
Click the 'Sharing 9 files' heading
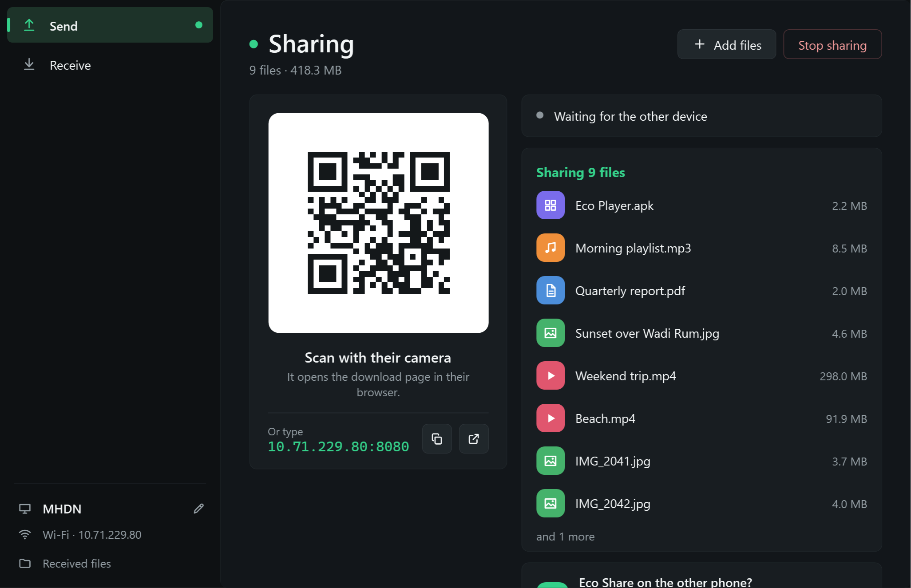pos(580,172)
